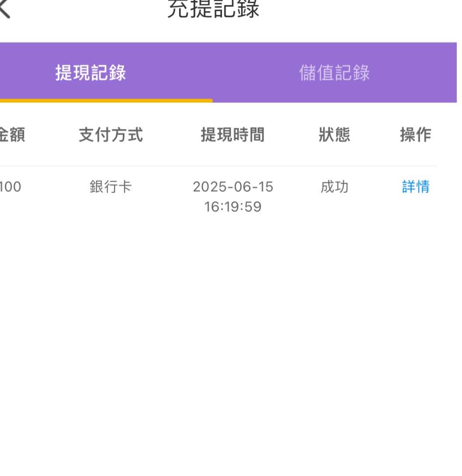This screenshot has height=476, width=462.
Task: Click the 成功 status label
Action: pos(333,187)
